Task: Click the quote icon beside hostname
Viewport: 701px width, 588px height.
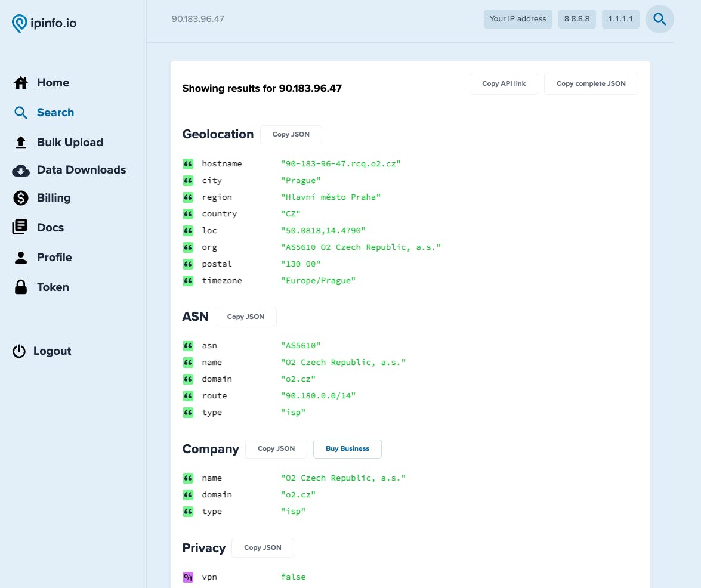Action: click(x=188, y=164)
